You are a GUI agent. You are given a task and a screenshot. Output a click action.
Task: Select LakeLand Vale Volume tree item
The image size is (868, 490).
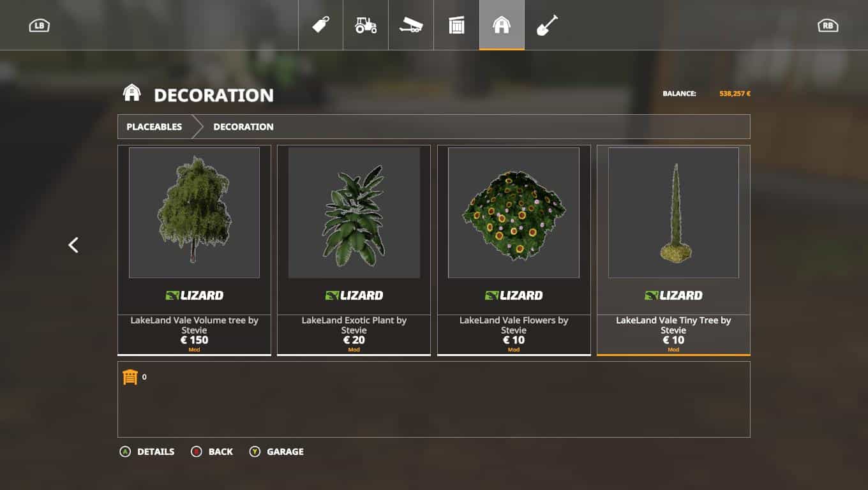pyautogui.click(x=195, y=250)
